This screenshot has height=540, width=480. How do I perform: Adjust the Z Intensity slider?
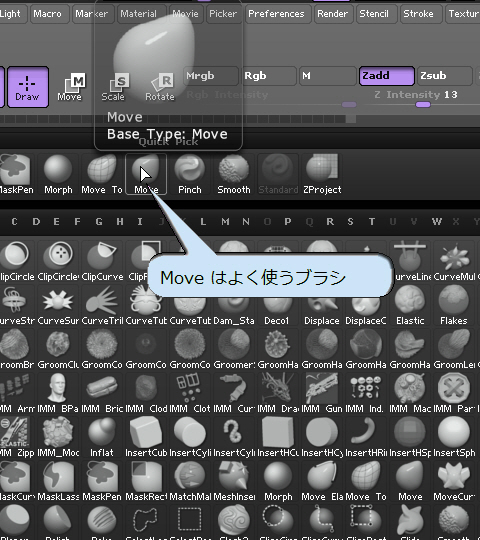(x=418, y=99)
